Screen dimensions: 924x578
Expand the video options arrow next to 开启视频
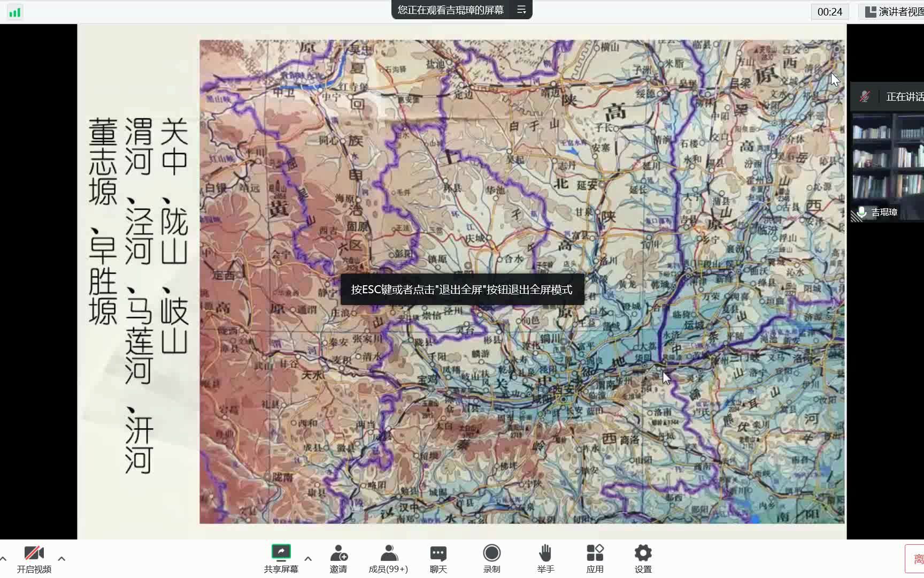(x=61, y=559)
